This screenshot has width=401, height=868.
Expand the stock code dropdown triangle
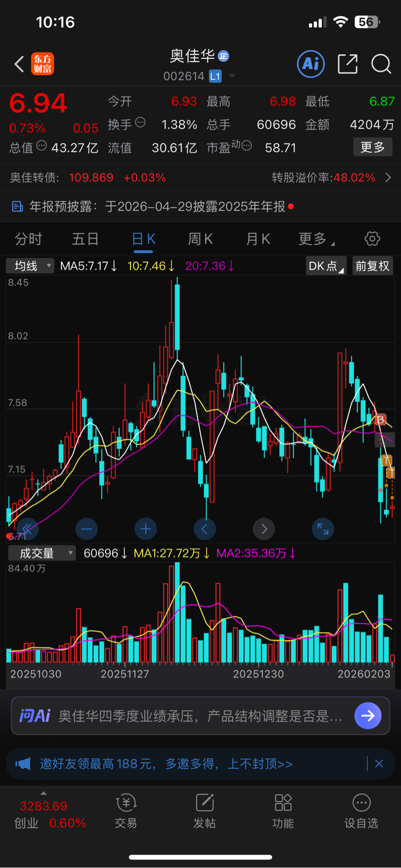tap(232, 76)
